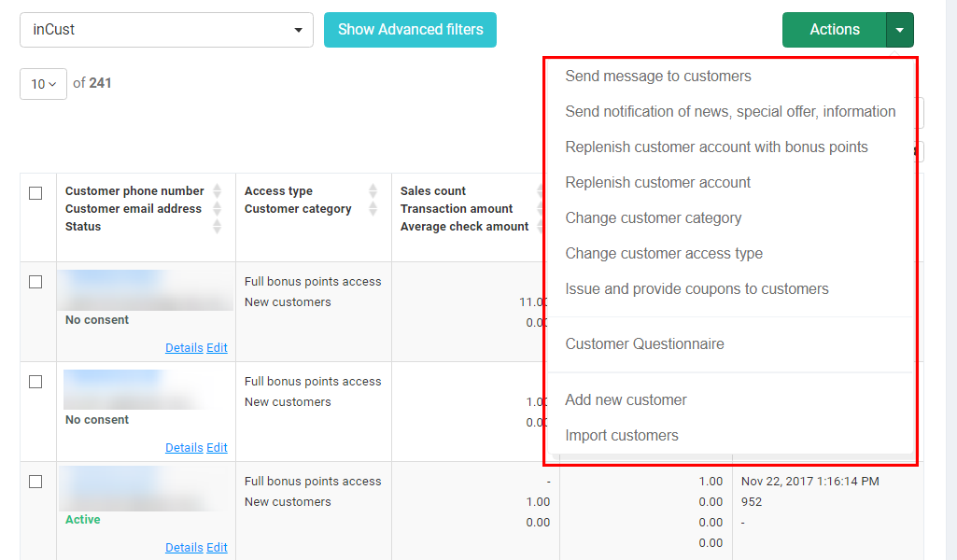The width and height of the screenshot is (957, 560).
Task: Sort by Customer phone number column arrows
Action: coord(218,191)
